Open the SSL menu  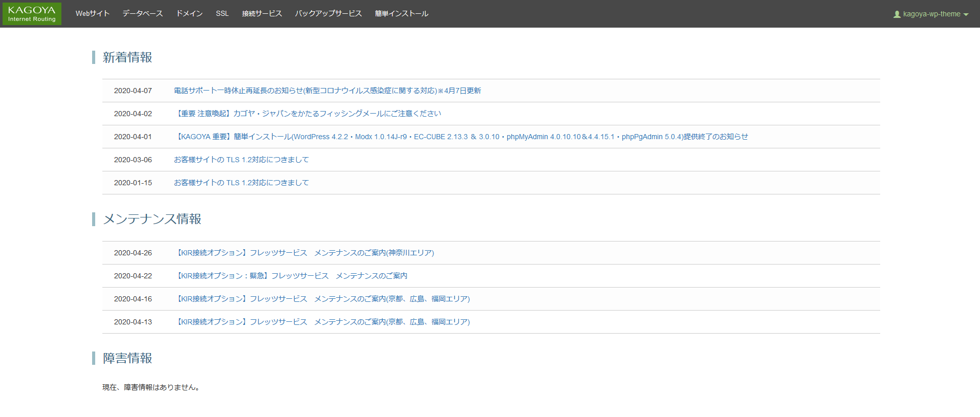[x=222, y=14]
